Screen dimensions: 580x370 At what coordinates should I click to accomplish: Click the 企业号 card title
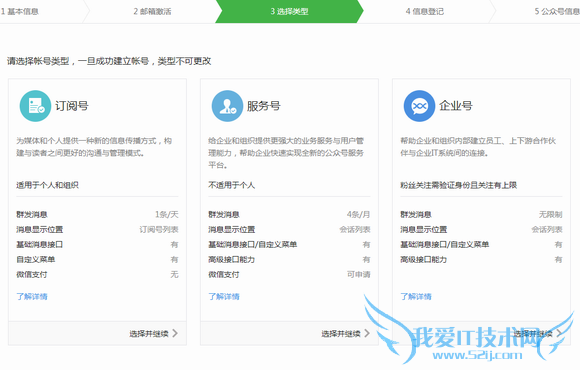click(x=456, y=106)
